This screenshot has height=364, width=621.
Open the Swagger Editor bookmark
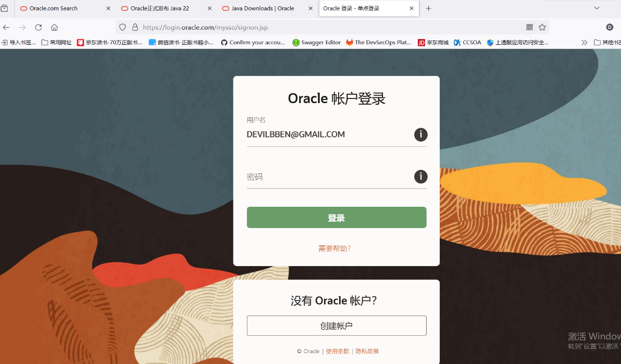[x=316, y=42]
